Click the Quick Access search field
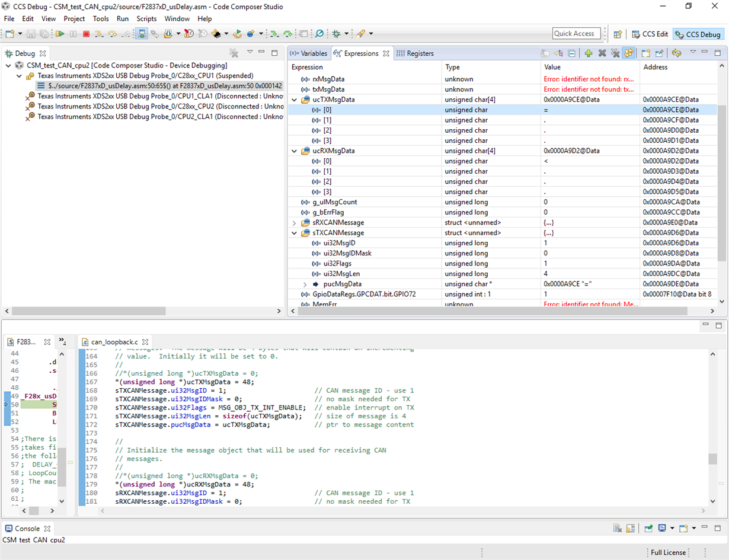Viewport: 729px width, 560px height. tap(577, 34)
